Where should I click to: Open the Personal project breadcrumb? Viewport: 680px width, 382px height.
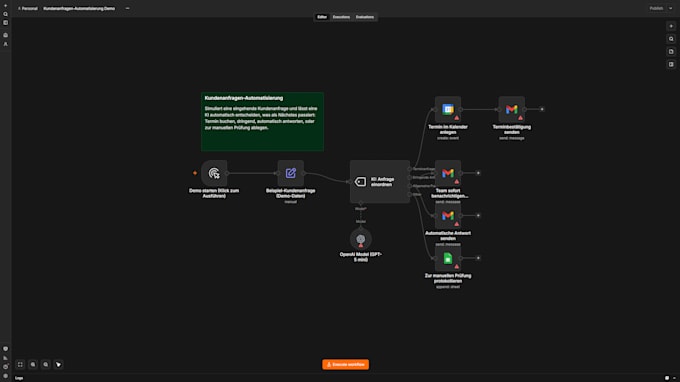tap(28, 8)
